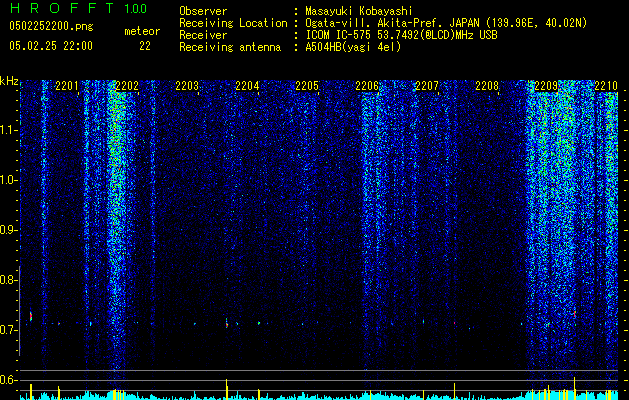The height and width of the screenshot is (400, 629).
Task: Click the 0.7 kHz axis label
Action: click(x=8, y=330)
